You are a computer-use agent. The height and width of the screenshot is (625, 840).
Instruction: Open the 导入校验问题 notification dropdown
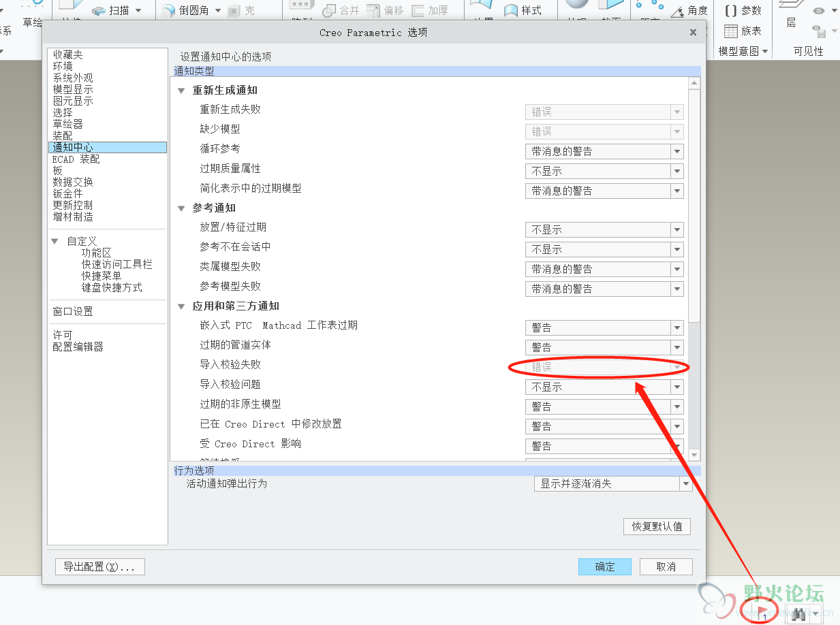(x=604, y=387)
